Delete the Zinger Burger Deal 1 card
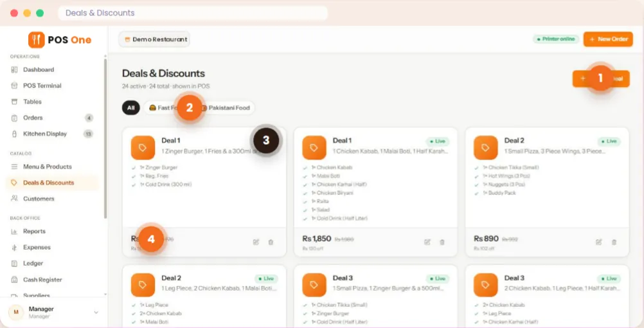Viewport: 644px width, 328px height. coord(271,242)
